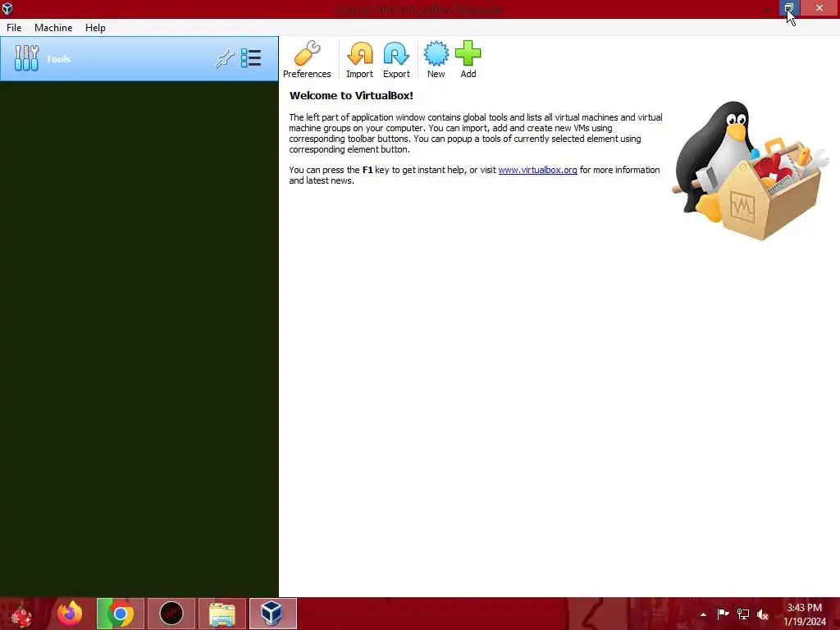The width and height of the screenshot is (840, 630).
Task: Click the muted volume tray icon
Action: click(x=763, y=614)
